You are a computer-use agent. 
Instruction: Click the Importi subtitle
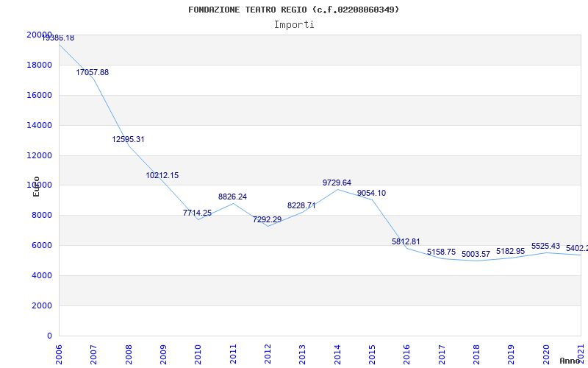pyautogui.click(x=294, y=25)
